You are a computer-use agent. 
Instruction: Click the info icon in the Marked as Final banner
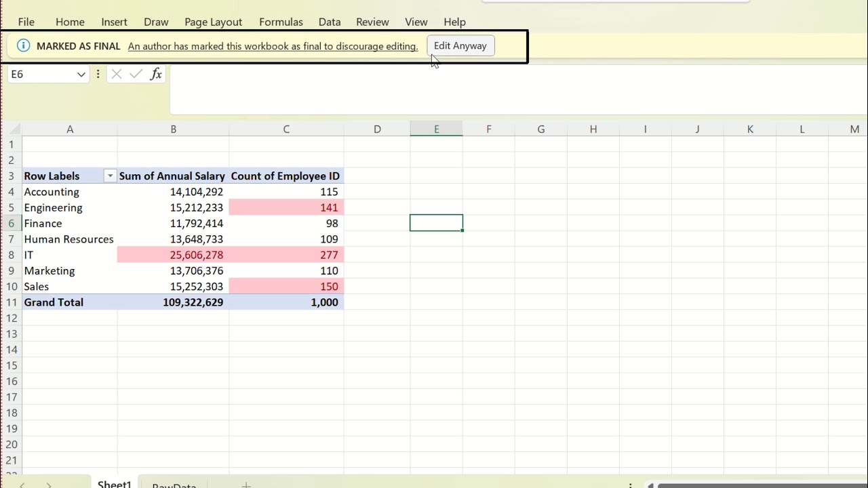pos(24,45)
